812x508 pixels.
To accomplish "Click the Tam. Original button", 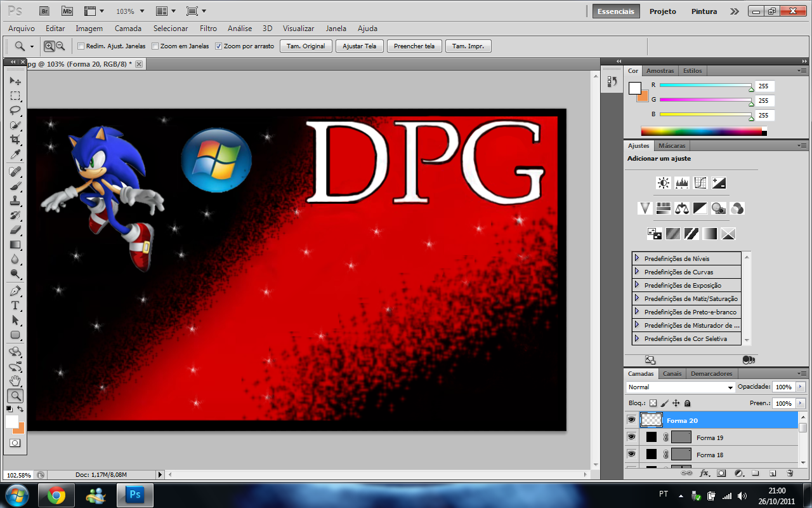I will (306, 46).
